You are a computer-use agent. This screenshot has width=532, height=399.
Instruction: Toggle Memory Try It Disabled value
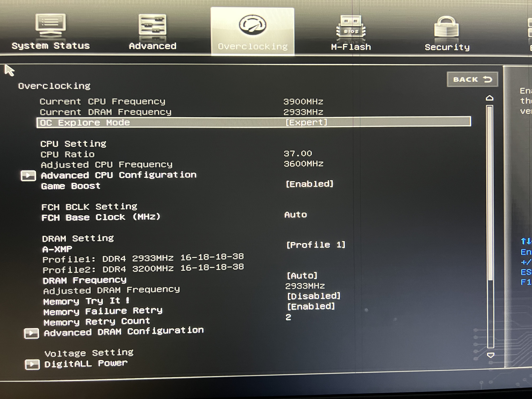tap(314, 296)
